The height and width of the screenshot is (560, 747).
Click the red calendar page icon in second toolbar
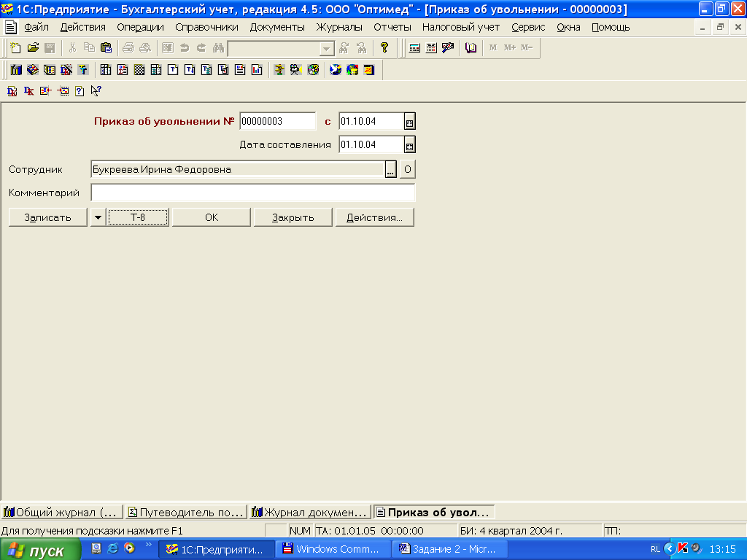pos(369,70)
